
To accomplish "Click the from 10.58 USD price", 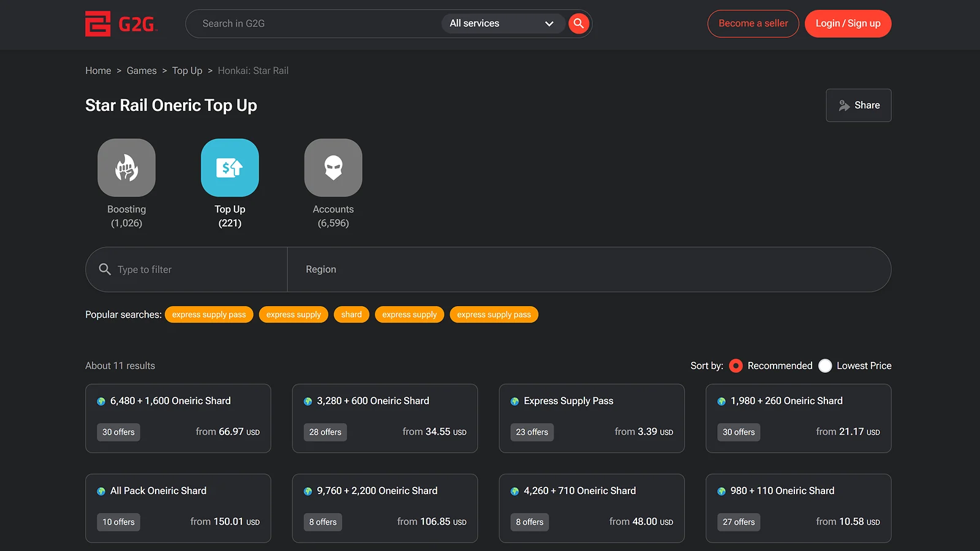I will coord(848,522).
